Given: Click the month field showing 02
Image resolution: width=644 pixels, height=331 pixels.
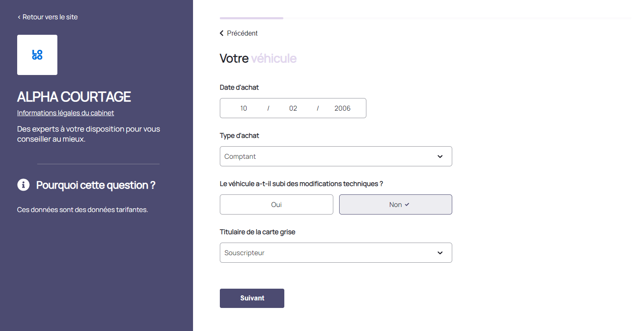Looking at the screenshot, I should tap(293, 108).
